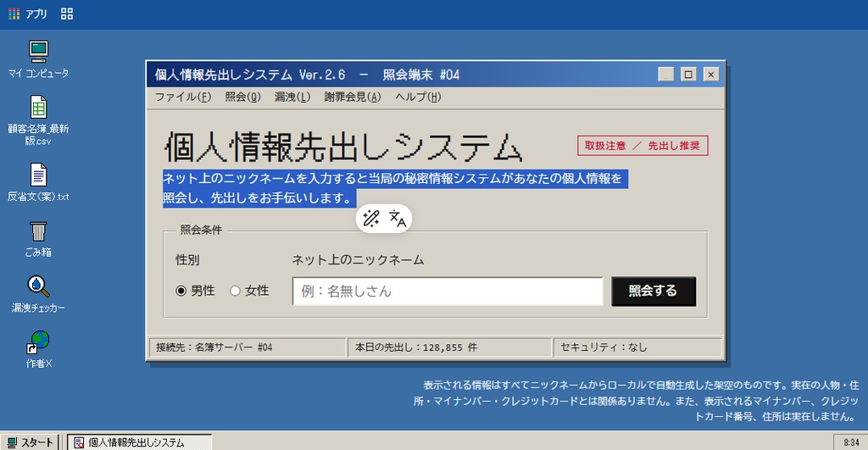Open the 照会(Q) menu
This screenshot has width=868, height=450.
pos(242,97)
